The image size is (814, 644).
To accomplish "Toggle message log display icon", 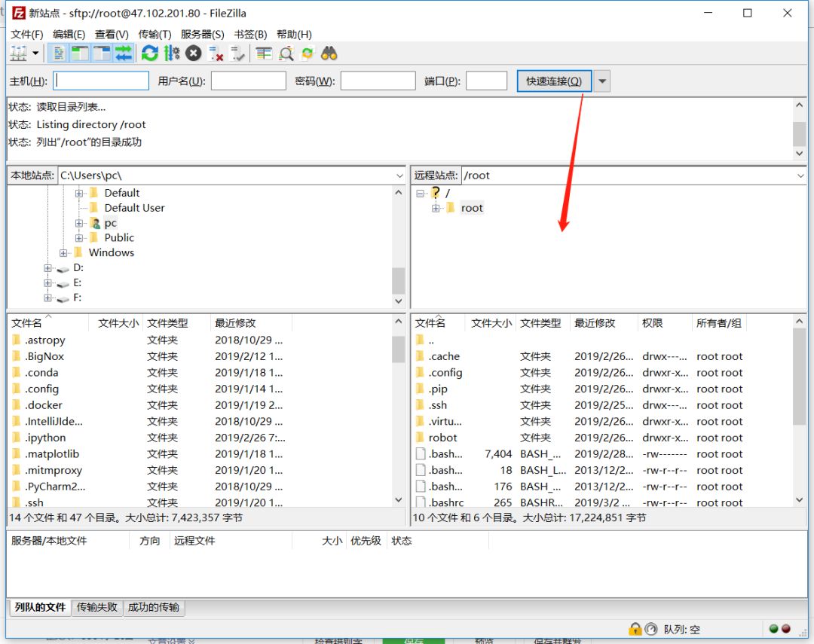I will pyautogui.click(x=58, y=53).
